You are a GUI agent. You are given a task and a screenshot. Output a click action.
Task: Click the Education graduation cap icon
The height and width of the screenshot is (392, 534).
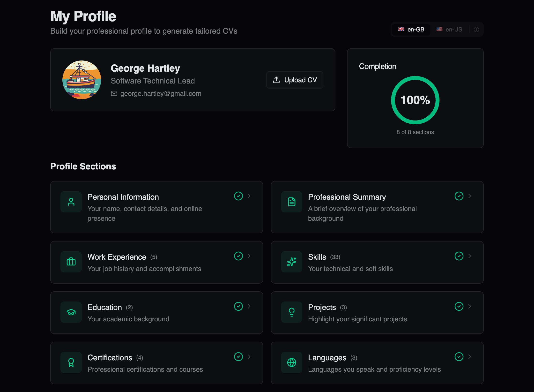tap(71, 312)
